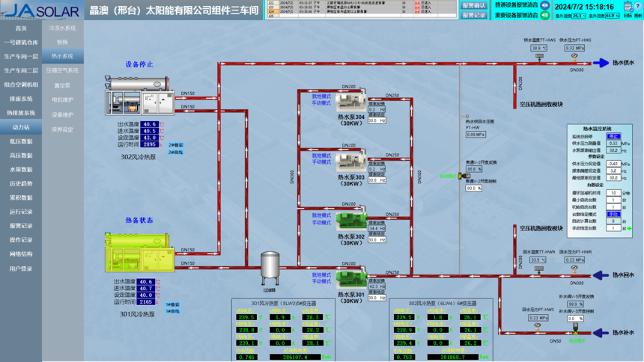Image resolution: width=644 pixels, height=362 pixels.
Task: Click the filter tank icon
Action: click(269, 266)
